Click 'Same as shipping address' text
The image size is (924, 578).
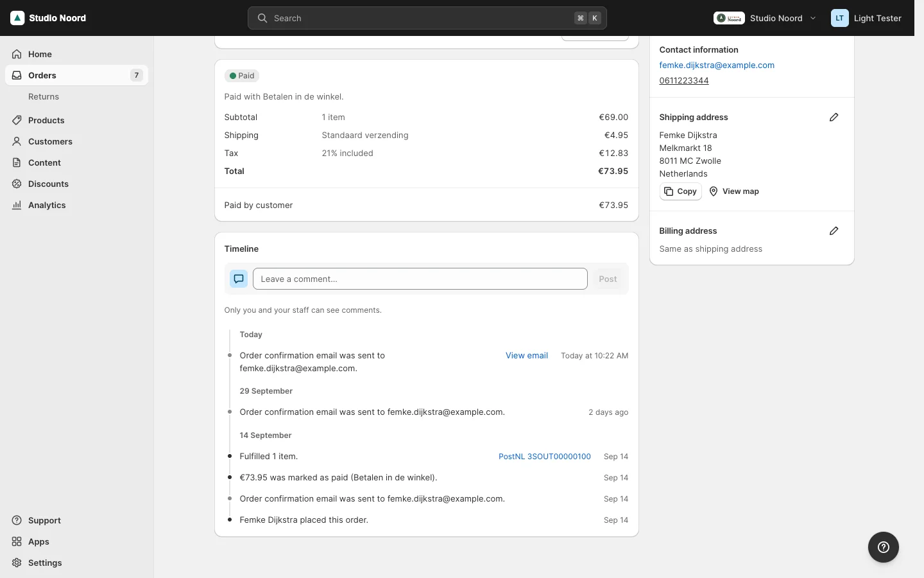[x=711, y=249]
